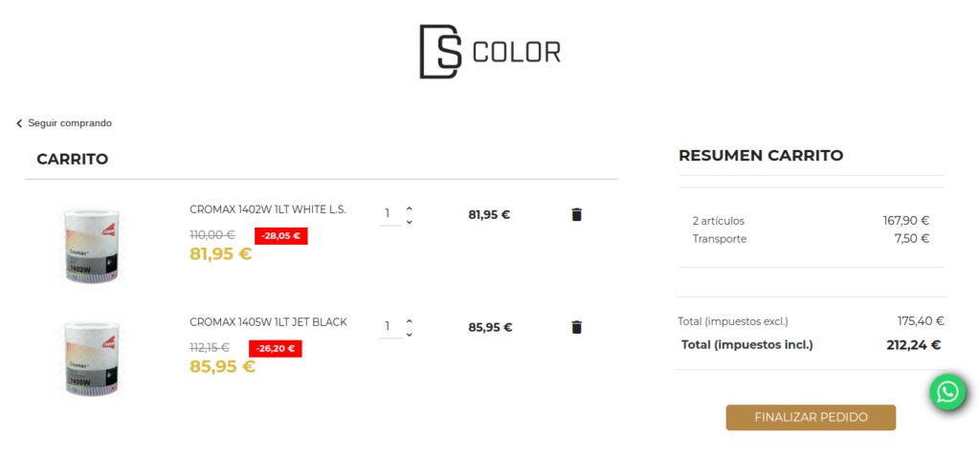Delete CROMAX 1402W White from cart
980x460 pixels.
click(x=576, y=214)
